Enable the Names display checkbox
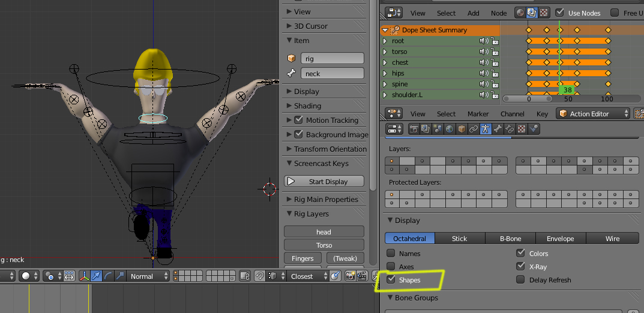The height and width of the screenshot is (313, 644). point(391,253)
